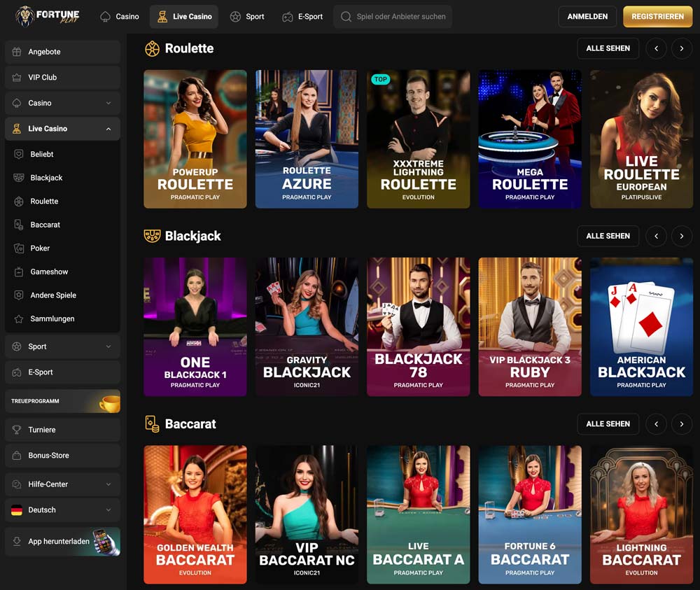Image resolution: width=700 pixels, height=590 pixels.
Task: Click the Poker card icon in sidebar
Action: pos(19,248)
